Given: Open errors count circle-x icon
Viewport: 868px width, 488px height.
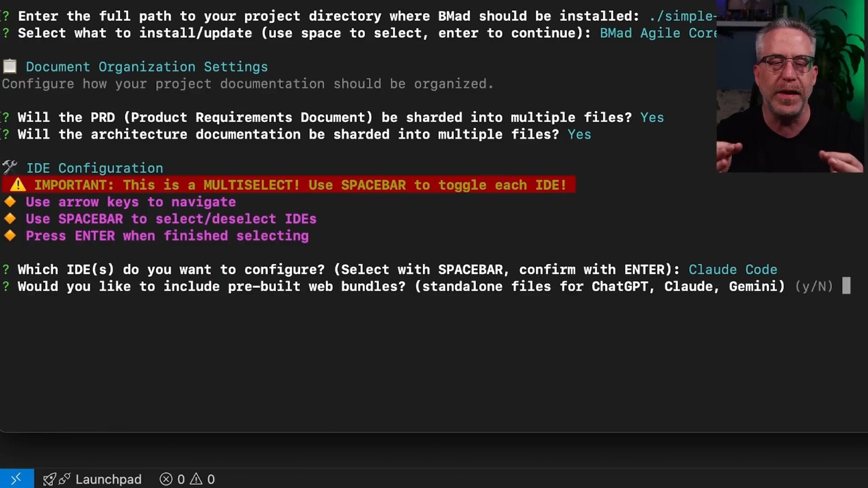Looking at the screenshot, I should pos(166,479).
